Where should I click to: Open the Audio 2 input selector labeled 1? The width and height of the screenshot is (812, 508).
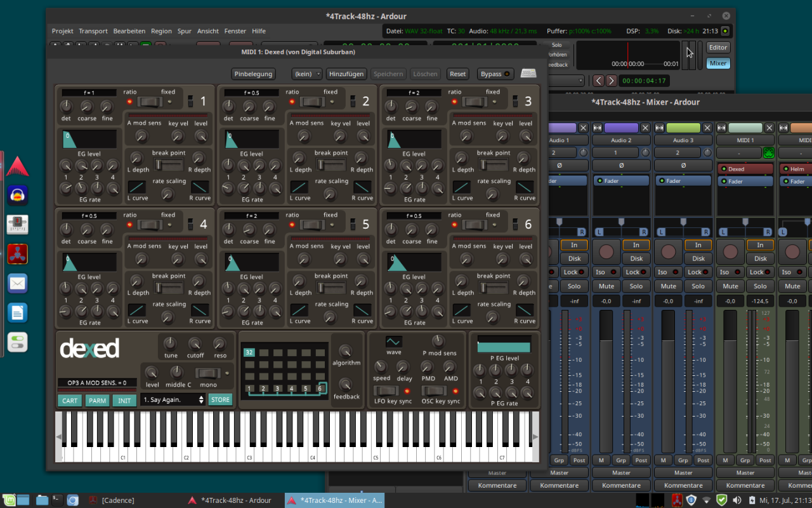[x=615, y=153]
